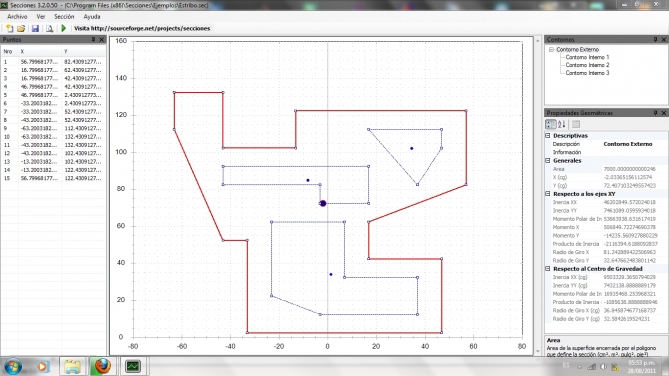Open the Sección menu
Image resolution: width=669 pixels, height=376 pixels.
tap(64, 17)
